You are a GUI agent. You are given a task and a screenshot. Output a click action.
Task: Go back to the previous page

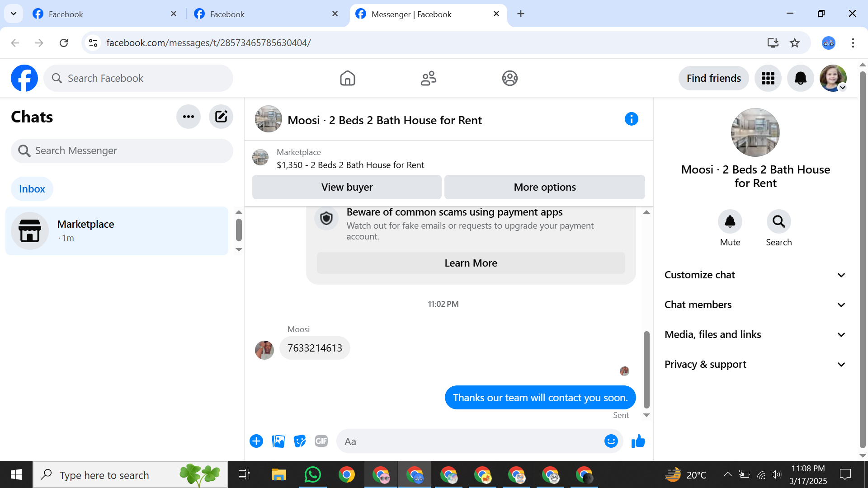(x=15, y=42)
